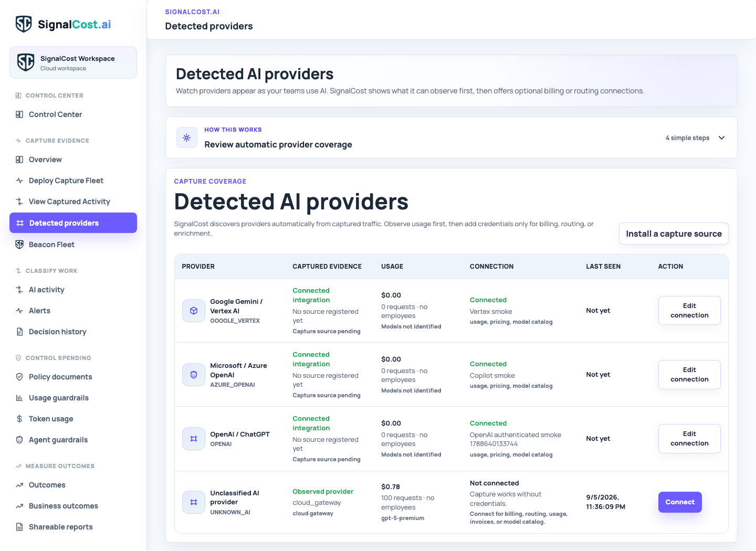Open Control Center in the sidebar
The image size is (756, 551).
[x=73, y=114]
